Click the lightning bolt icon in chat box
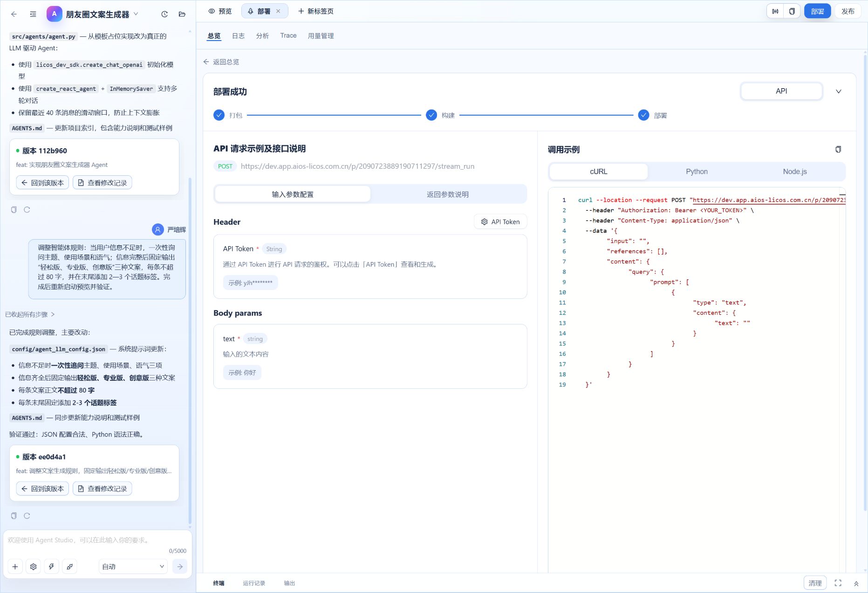The width and height of the screenshot is (868, 593). pyautogui.click(x=52, y=567)
